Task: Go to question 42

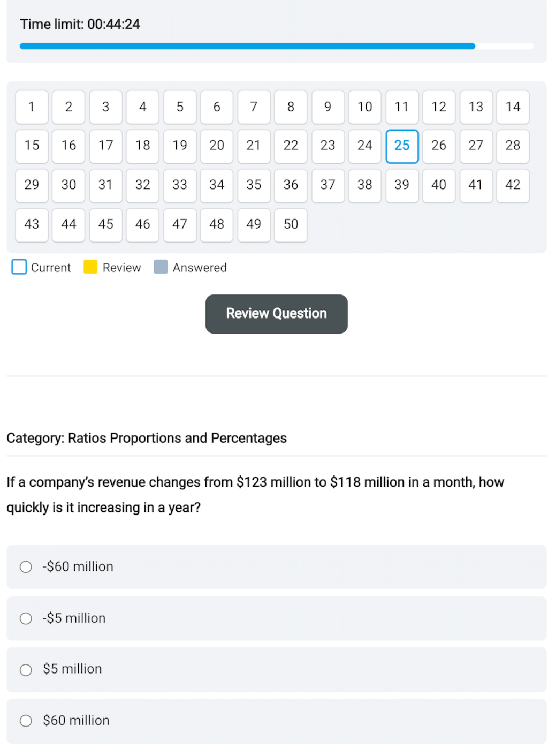Action: tap(513, 186)
